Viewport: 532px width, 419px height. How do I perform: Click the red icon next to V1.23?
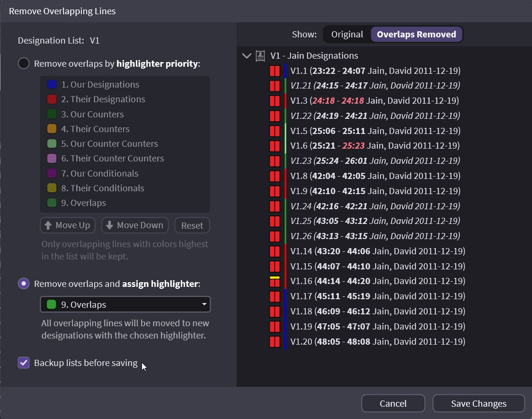pos(275,161)
